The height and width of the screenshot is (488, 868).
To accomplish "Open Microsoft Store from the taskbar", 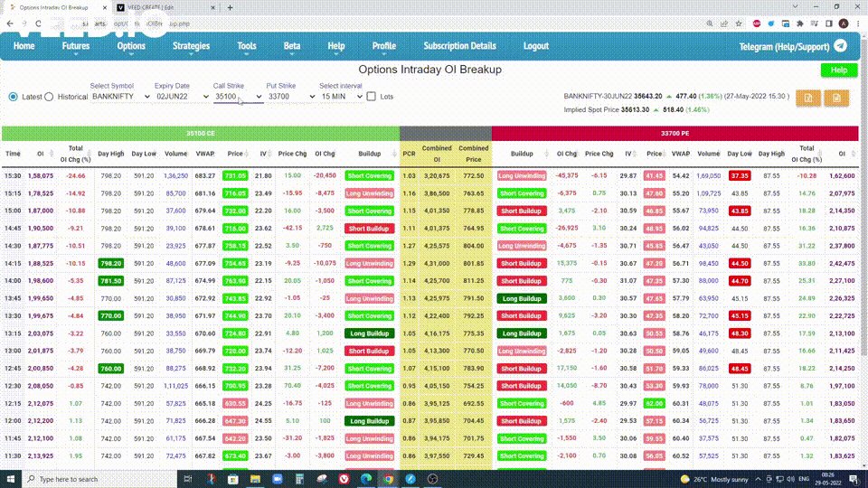I will pos(232,479).
